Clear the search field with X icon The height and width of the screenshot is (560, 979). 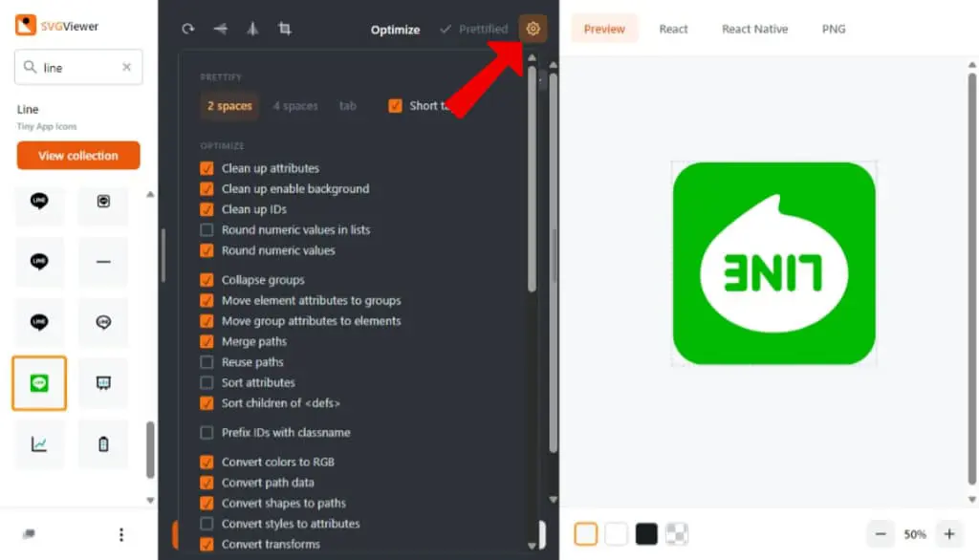127,67
